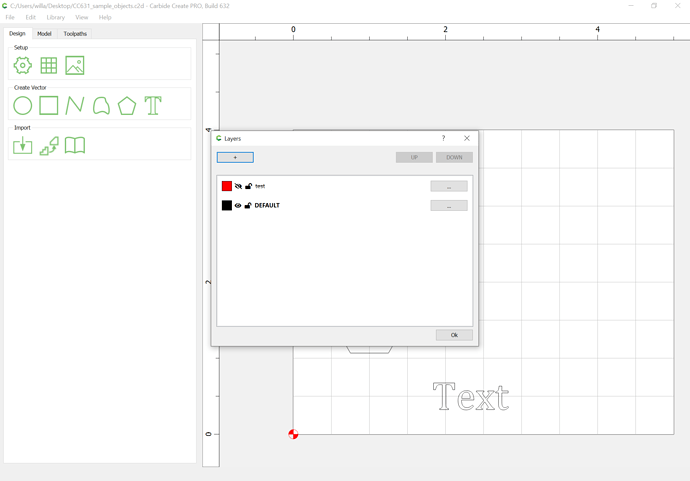
Task: Open options button for DEFAULT layer
Action: click(x=449, y=206)
